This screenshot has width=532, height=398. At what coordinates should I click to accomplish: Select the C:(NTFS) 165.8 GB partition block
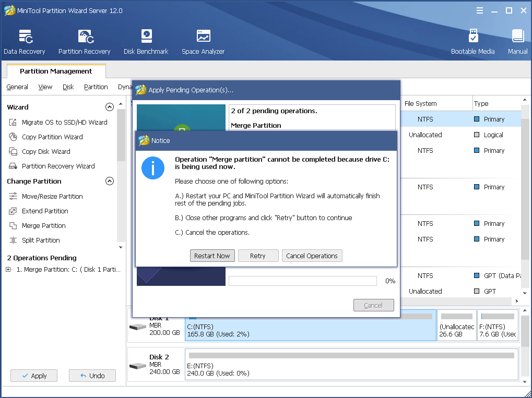[311, 325]
